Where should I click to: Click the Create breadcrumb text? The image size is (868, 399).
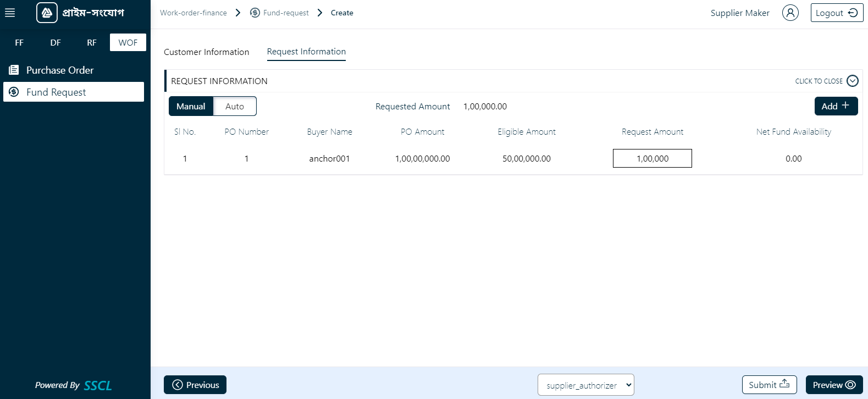342,13
